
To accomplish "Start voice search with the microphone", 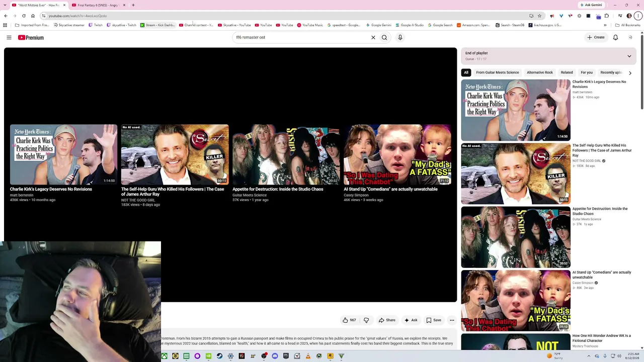I will [x=400, y=37].
